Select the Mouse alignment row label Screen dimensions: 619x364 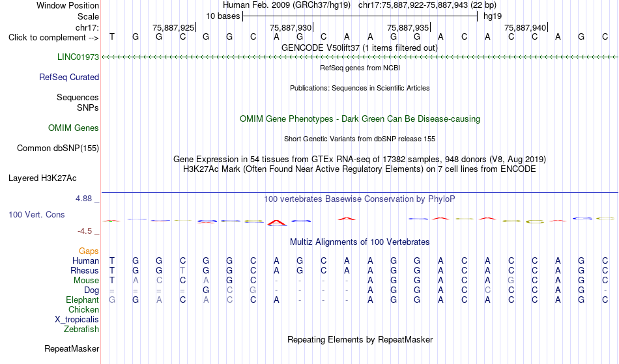click(x=87, y=281)
